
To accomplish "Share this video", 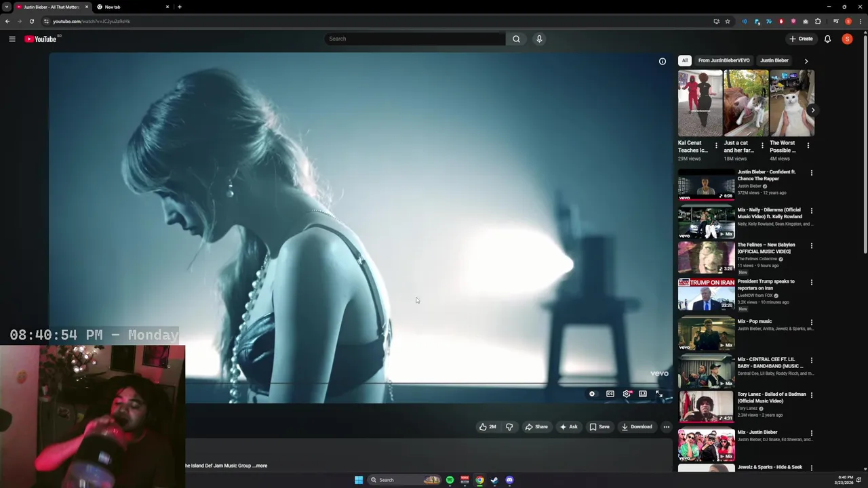I will pos(536,427).
